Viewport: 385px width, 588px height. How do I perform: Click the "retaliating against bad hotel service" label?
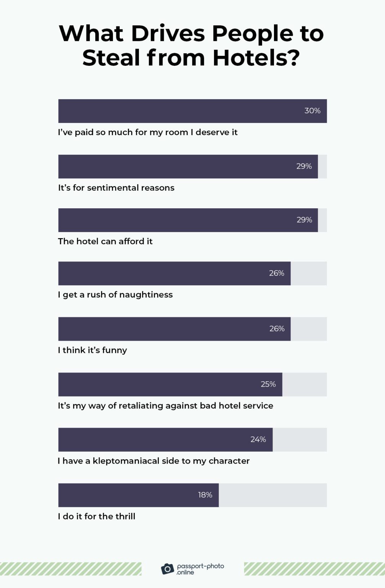(x=165, y=406)
